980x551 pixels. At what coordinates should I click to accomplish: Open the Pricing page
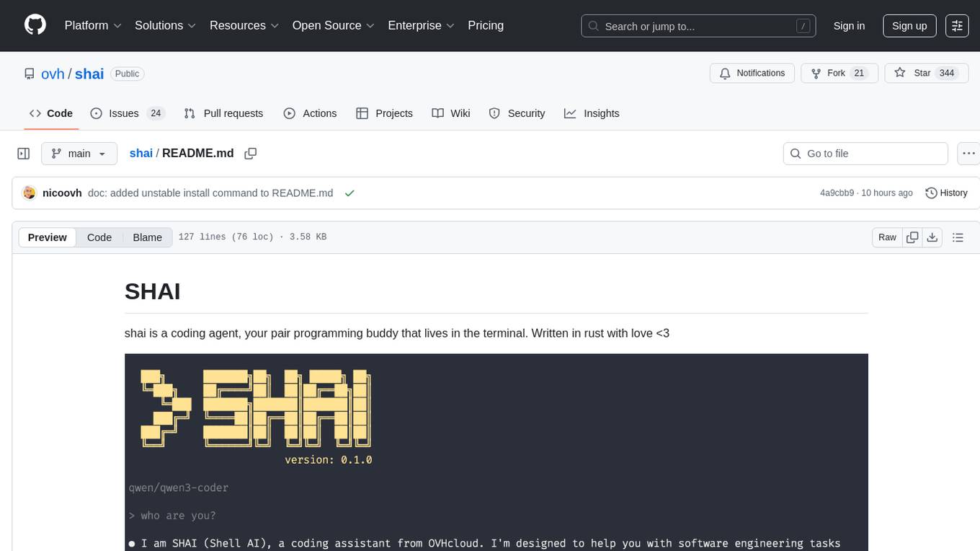click(x=486, y=25)
